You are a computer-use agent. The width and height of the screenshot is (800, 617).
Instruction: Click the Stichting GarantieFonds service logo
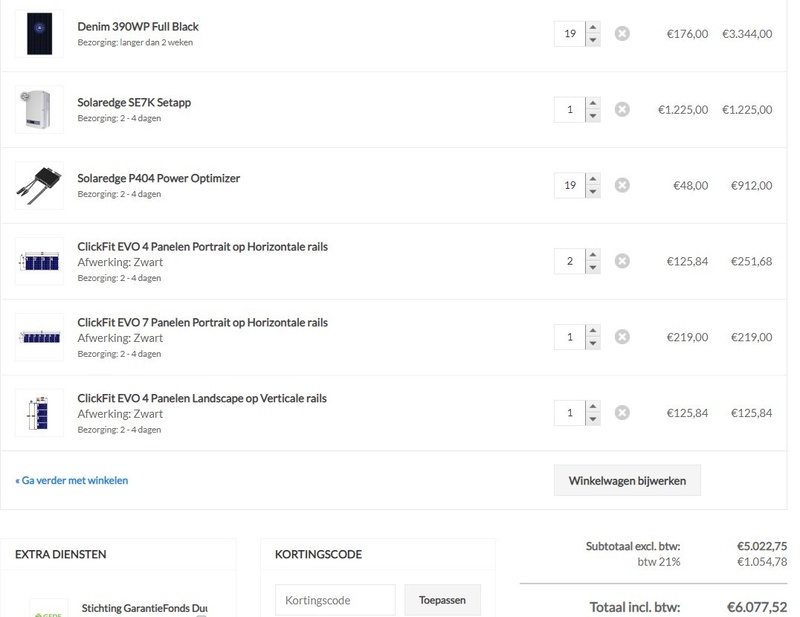(48, 607)
